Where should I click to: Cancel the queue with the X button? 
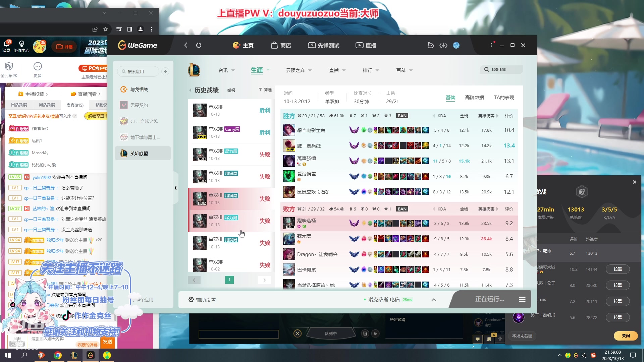click(x=298, y=334)
